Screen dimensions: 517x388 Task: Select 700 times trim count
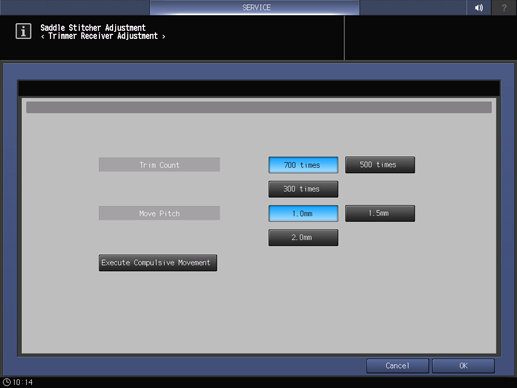point(303,165)
